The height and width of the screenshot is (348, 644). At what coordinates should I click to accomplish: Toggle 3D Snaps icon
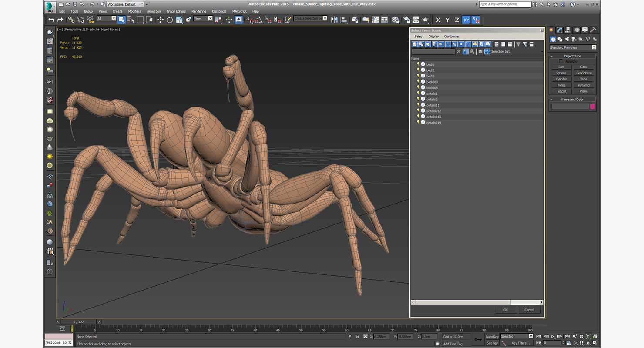click(x=249, y=20)
